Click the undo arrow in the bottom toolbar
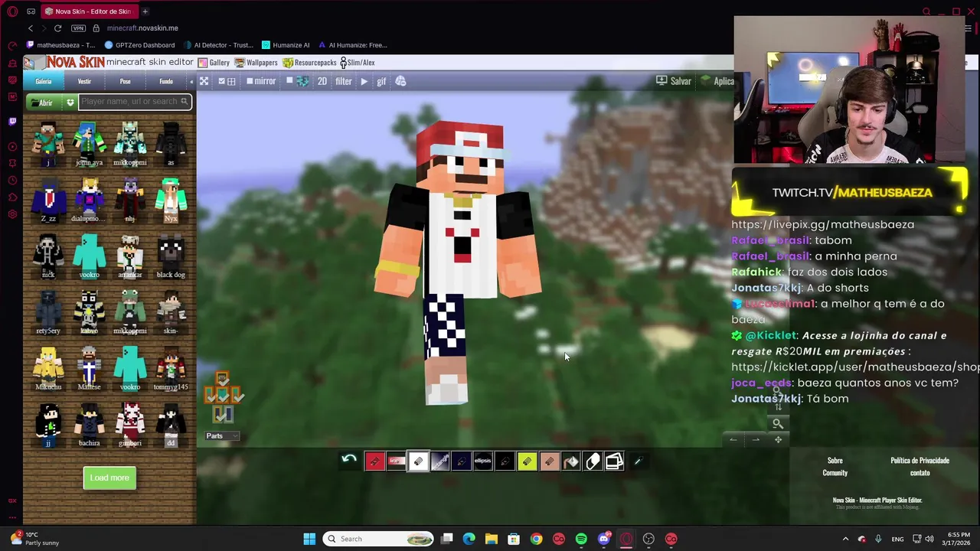Image resolution: width=980 pixels, height=551 pixels. point(349,461)
